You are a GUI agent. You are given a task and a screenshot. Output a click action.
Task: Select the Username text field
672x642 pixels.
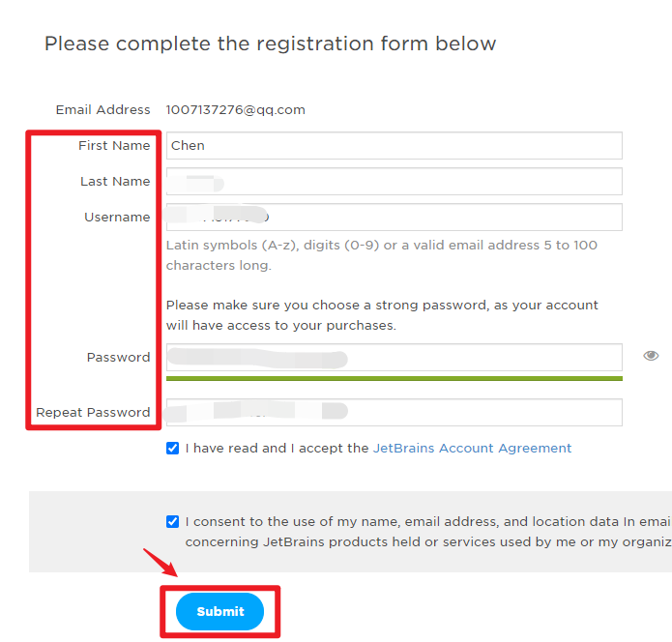pyautogui.click(x=394, y=217)
